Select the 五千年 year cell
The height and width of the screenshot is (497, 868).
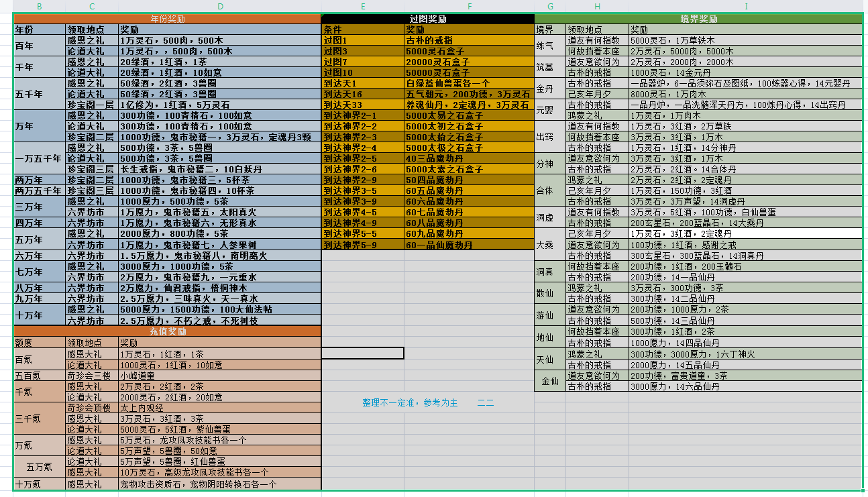click(x=40, y=94)
